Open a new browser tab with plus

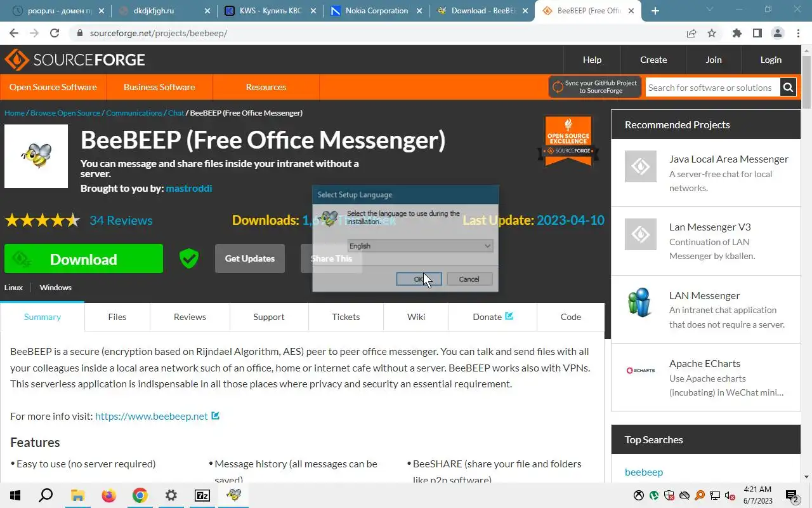click(x=655, y=11)
